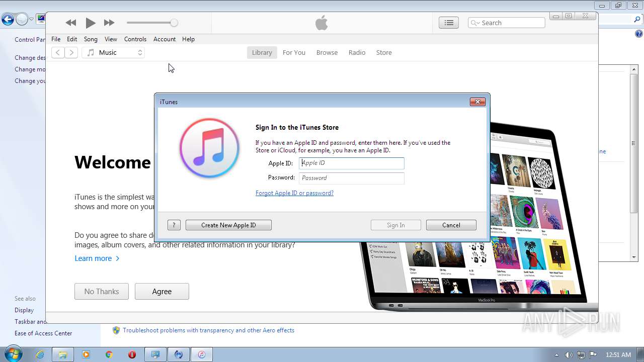Click the network tray icon
644x362 pixels.
click(581, 355)
